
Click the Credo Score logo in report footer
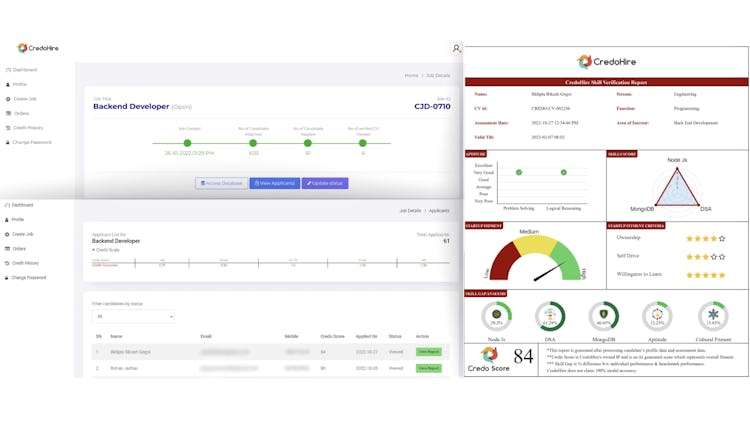[x=489, y=355]
